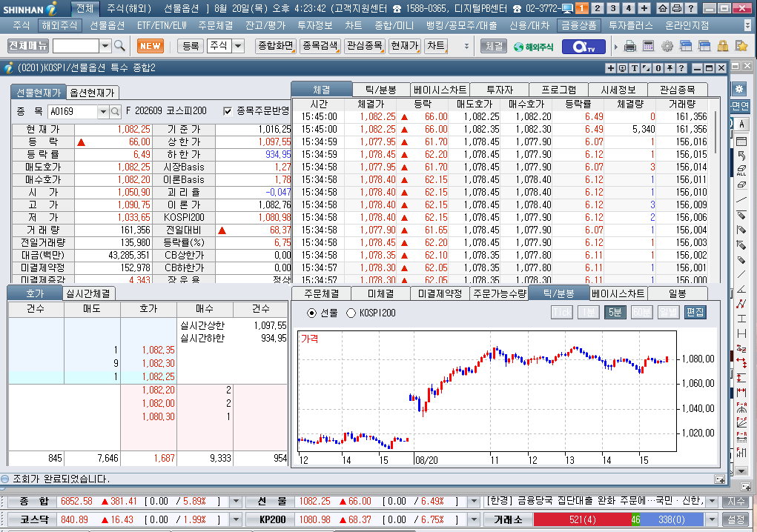Select the 선물 radio button

(x=312, y=313)
